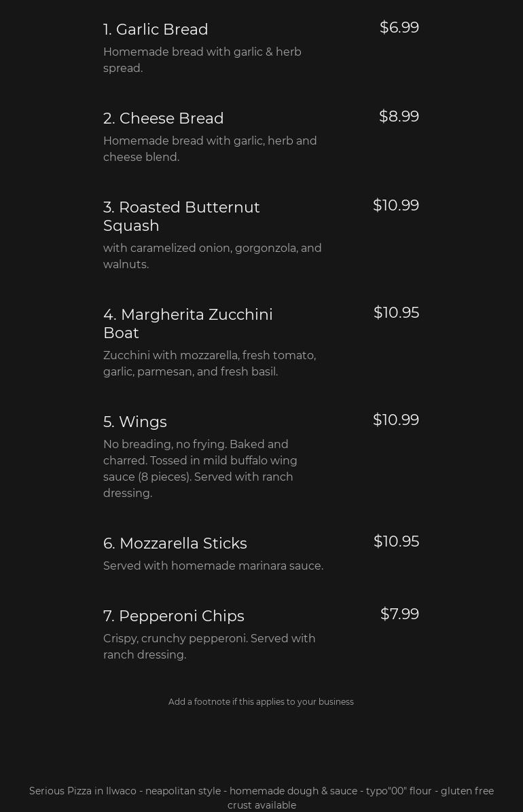Click the Garlic Bread item title
523x812 pixels.
tap(156, 30)
